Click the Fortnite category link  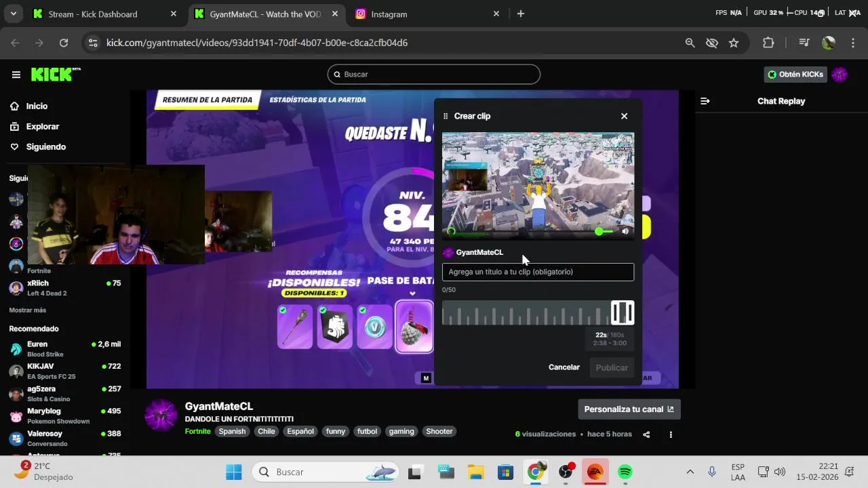point(198,432)
